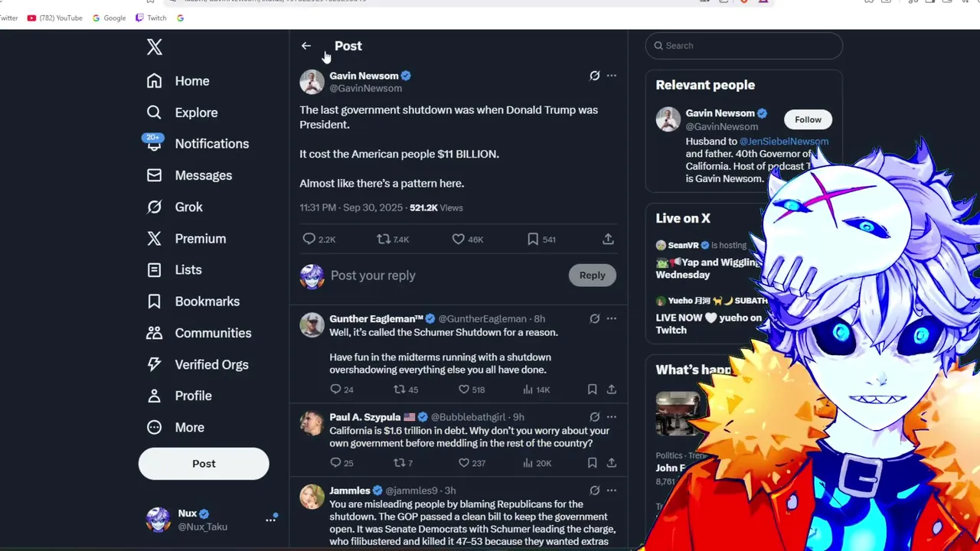Open the YouTube bookmark in the bookmarks bar

[x=54, y=18]
